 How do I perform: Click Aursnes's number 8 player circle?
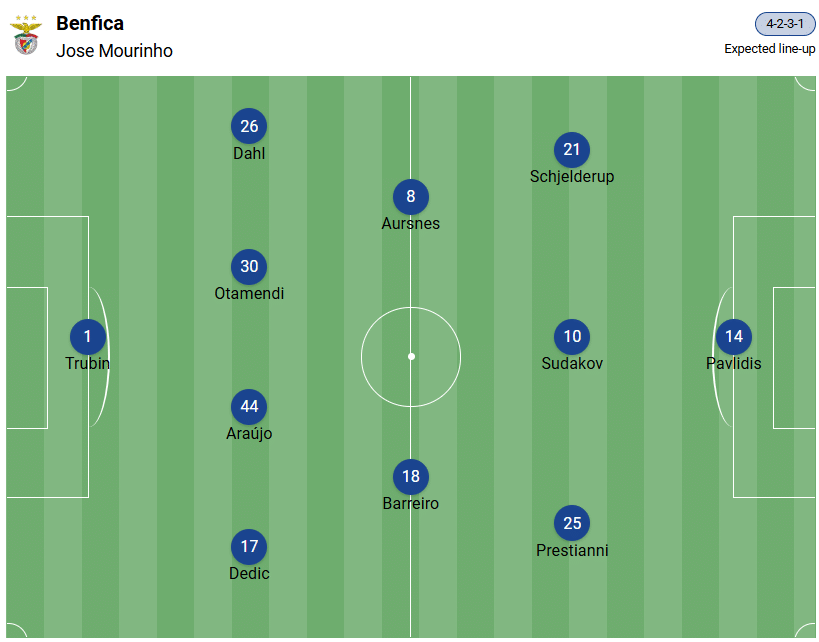click(x=411, y=197)
